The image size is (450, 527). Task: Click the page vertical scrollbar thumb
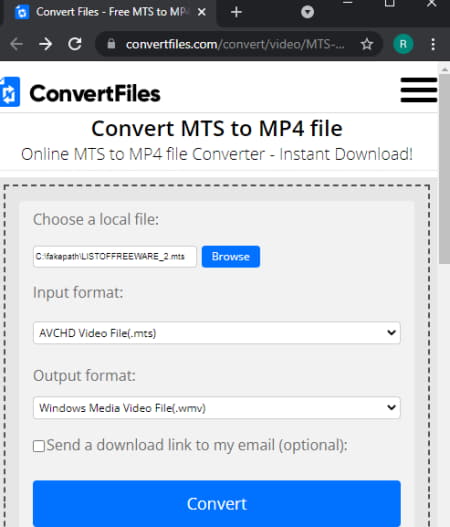444,169
